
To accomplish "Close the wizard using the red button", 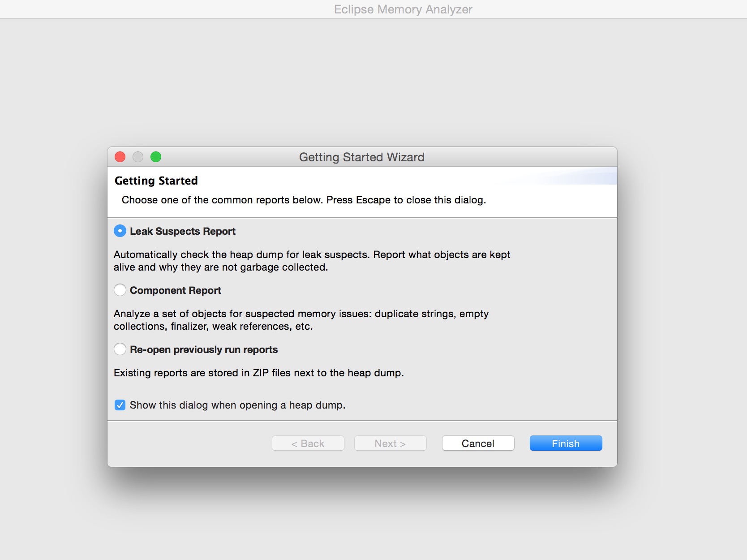I will click(x=120, y=157).
